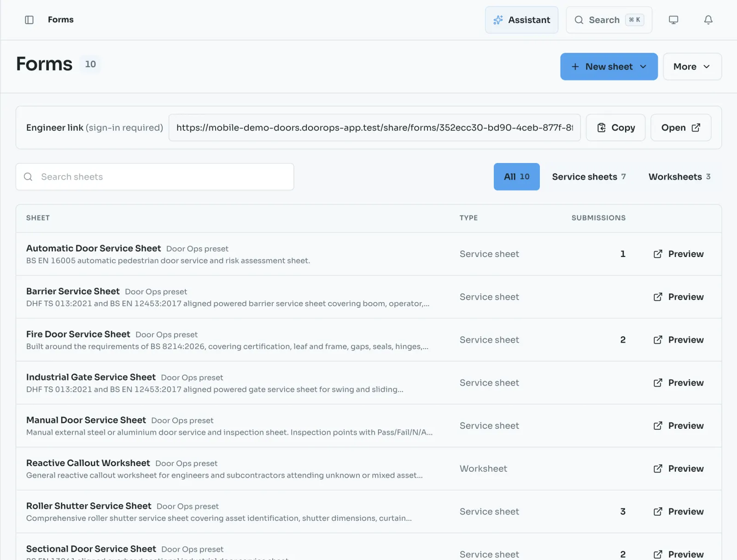Image resolution: width=737 pixels, height=560 pixels.
Task: Click the monitor display icon
Action: coord(673,20)
